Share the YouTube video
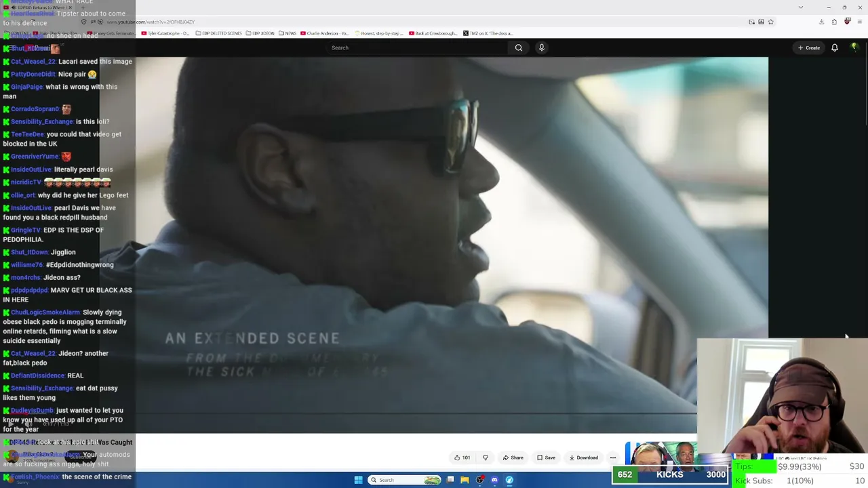The width and height of the screenshot is (868, 488). point(513,457)
